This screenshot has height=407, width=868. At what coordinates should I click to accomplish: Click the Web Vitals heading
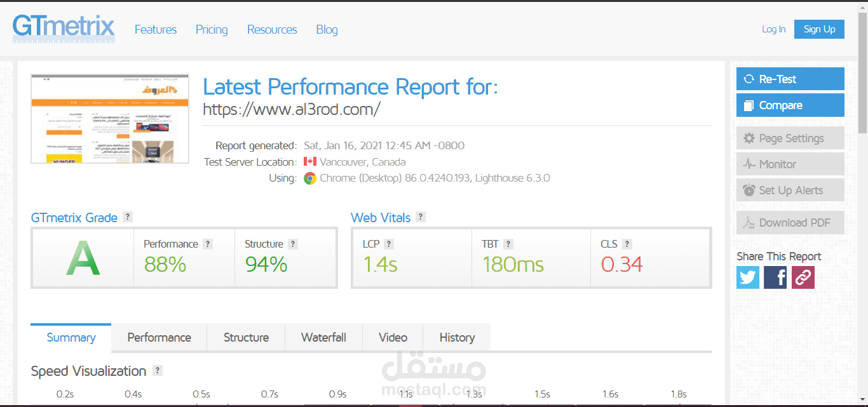(x=381, y=218)
